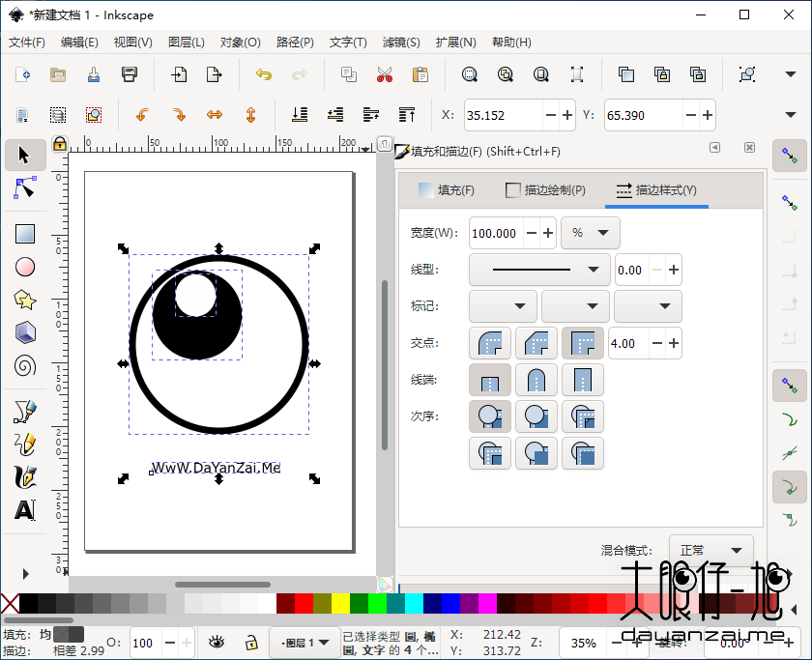Image resolution: width=812 pixels, height=660 pixels.
Task: Expand the tool controls overflow arrow
Action: [791, 114]
